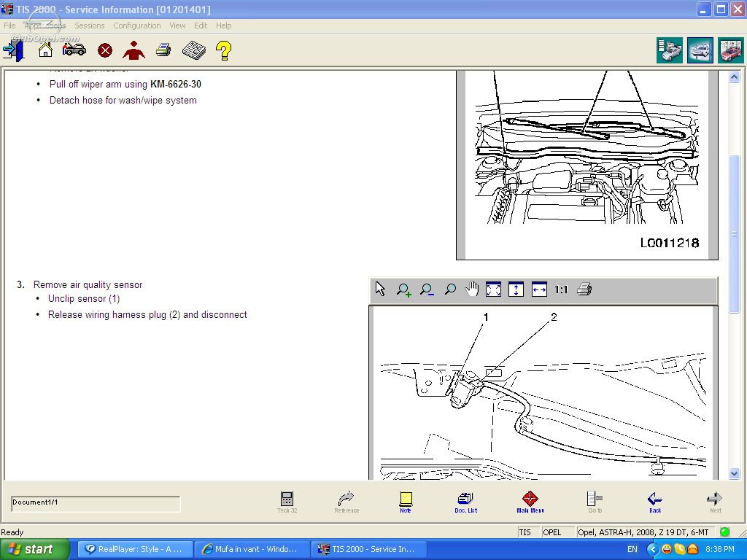Open the Doc. List
Viewport: 747px width, 560px height.
click(465, 502)
